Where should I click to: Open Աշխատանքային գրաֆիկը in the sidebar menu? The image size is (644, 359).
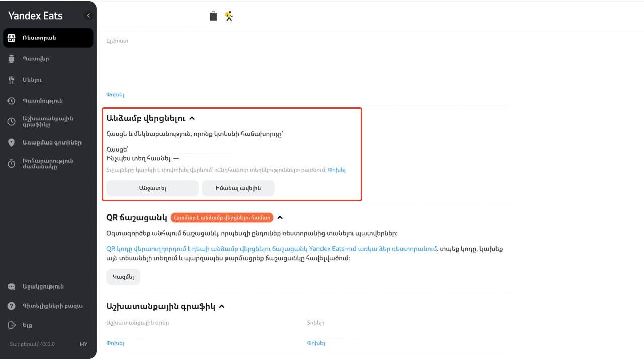pos(48,122)
